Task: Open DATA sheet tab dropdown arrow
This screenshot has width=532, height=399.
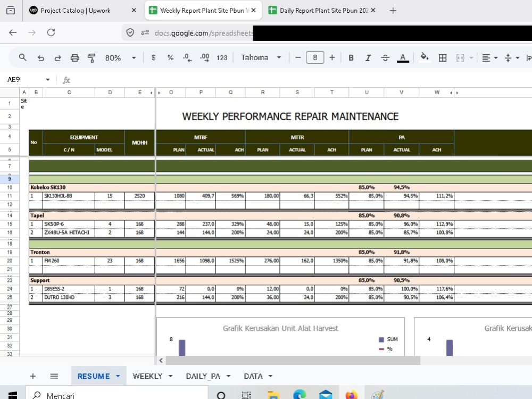Action: click(270, 376)
